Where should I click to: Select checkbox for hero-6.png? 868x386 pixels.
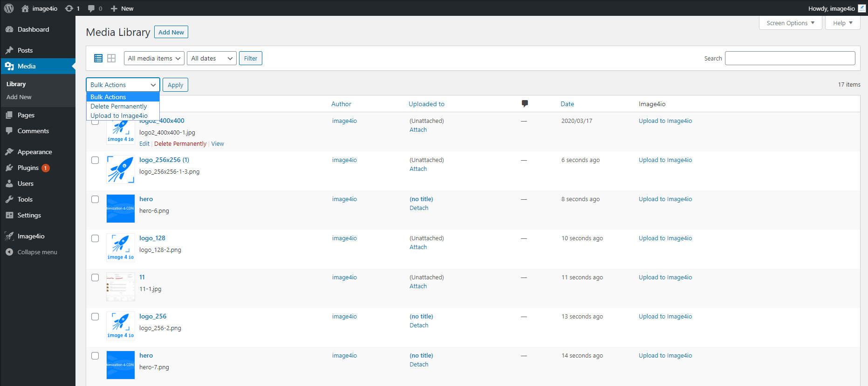coord(95,199)
